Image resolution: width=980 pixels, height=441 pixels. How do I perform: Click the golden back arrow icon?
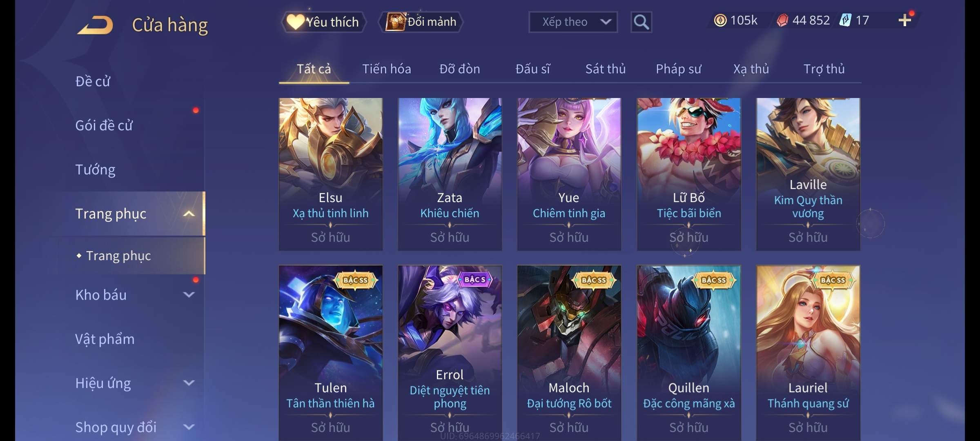pos(95,25)
